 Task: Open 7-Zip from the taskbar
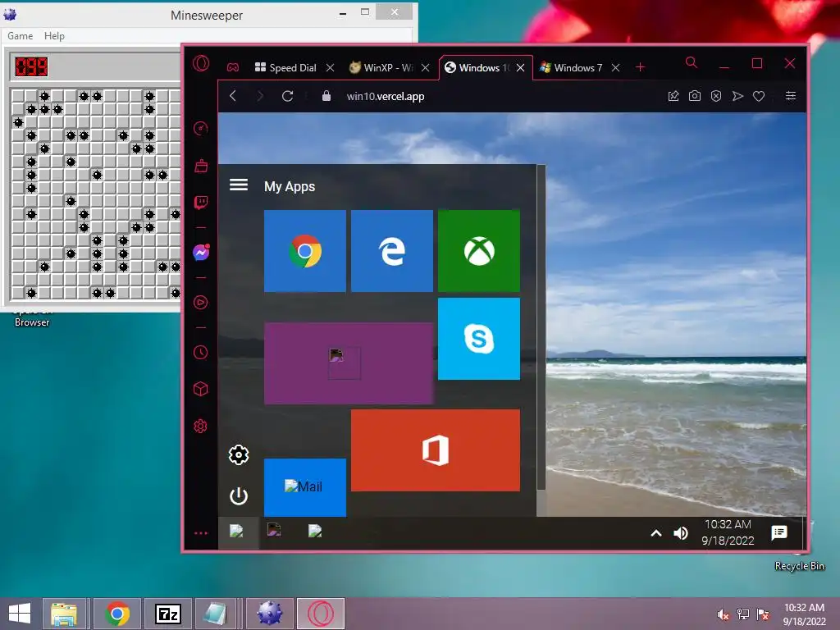[167, 614]
